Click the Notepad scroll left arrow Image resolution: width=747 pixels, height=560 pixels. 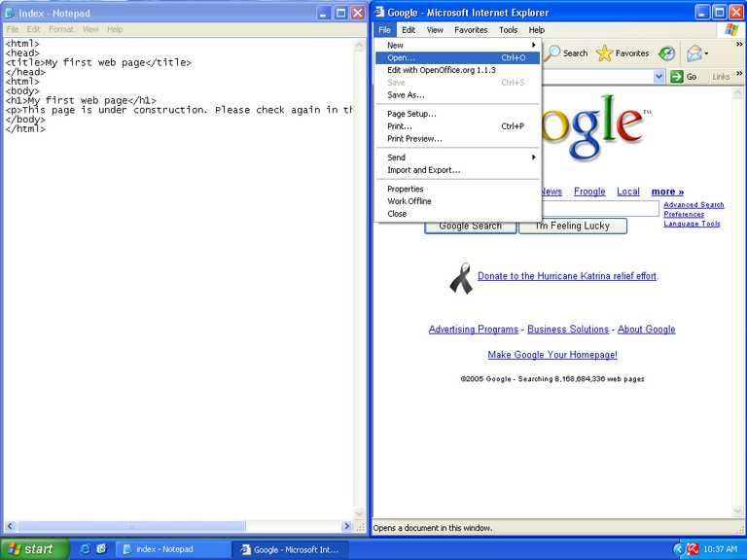click(x=11, y=526)
